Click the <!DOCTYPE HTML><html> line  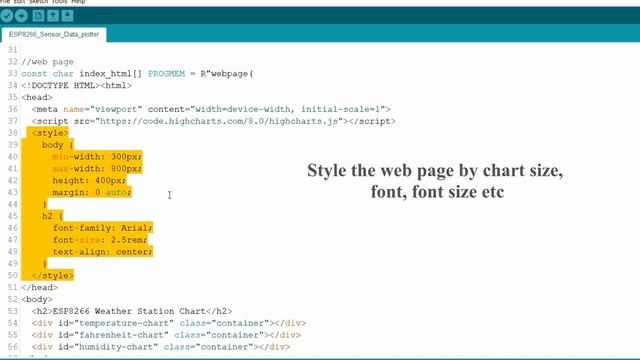tap(76, 86)
